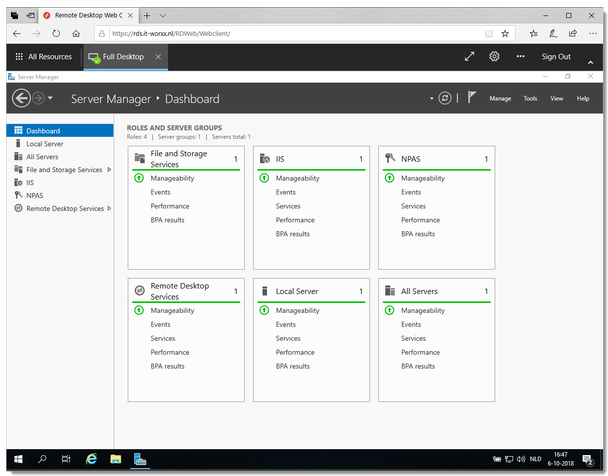Click IIS tile title

click(x=280, y=159)
